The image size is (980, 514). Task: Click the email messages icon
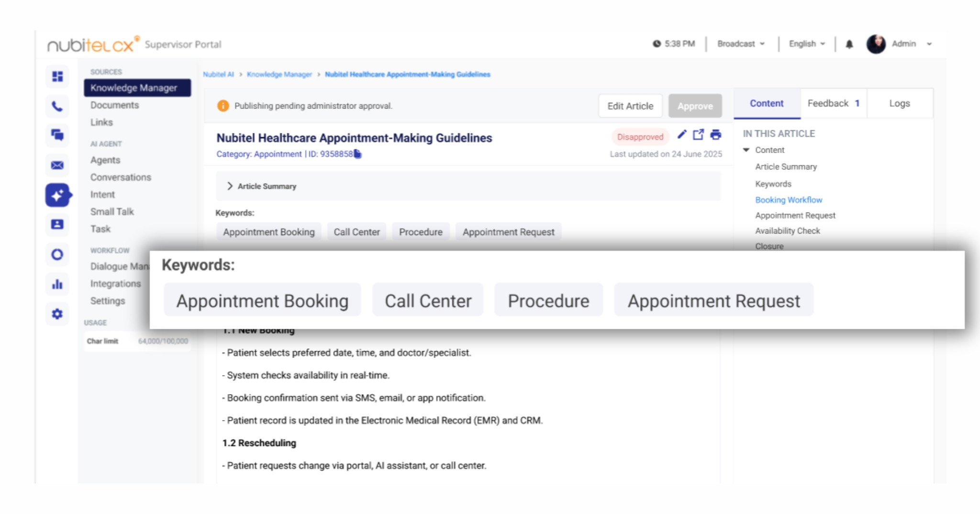pos(57,166)
